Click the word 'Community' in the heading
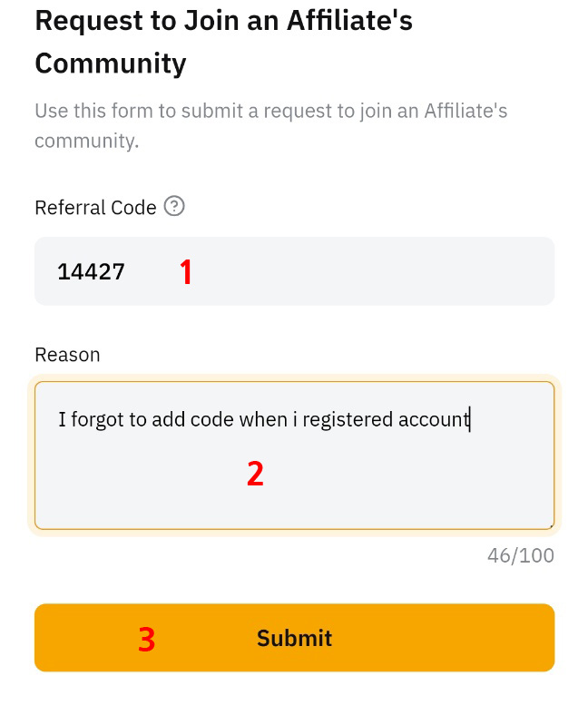Viewport: 588px width, 705px height. click(111, 64)
